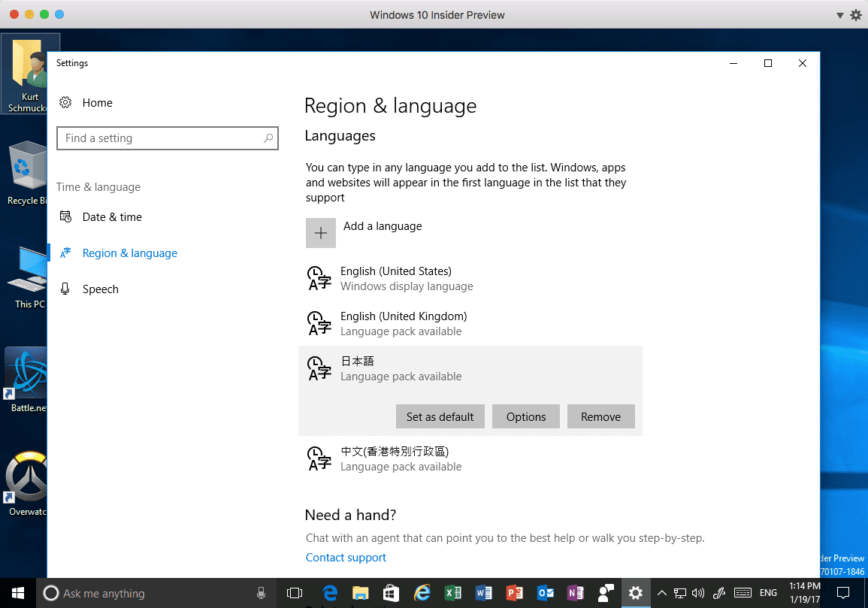Click the pen workspace tray icon

coord(719,593)
